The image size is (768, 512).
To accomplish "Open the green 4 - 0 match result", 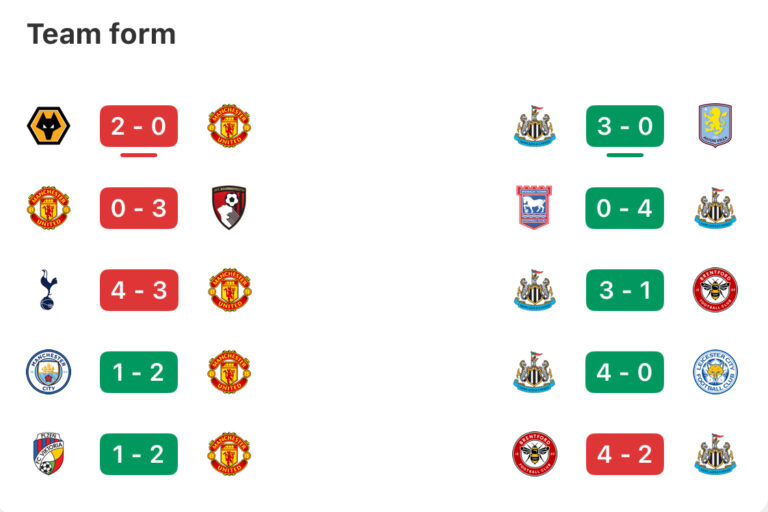I will coord(624,372).
